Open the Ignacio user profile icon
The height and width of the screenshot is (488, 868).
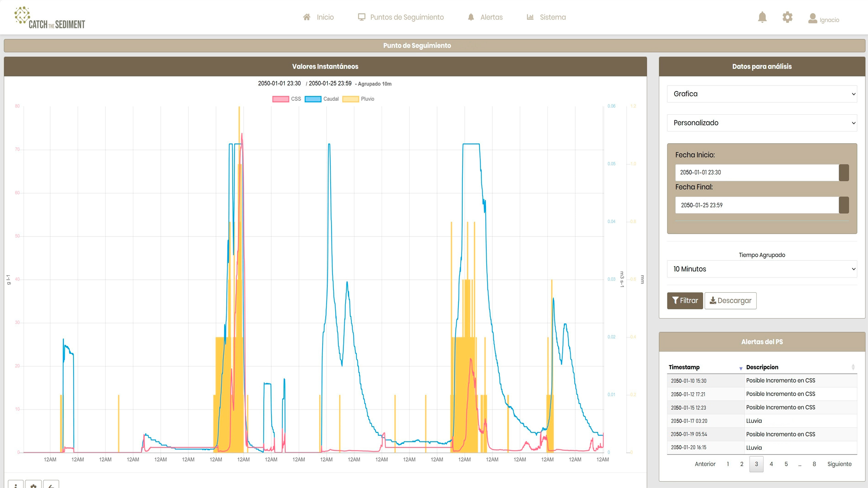812,19
